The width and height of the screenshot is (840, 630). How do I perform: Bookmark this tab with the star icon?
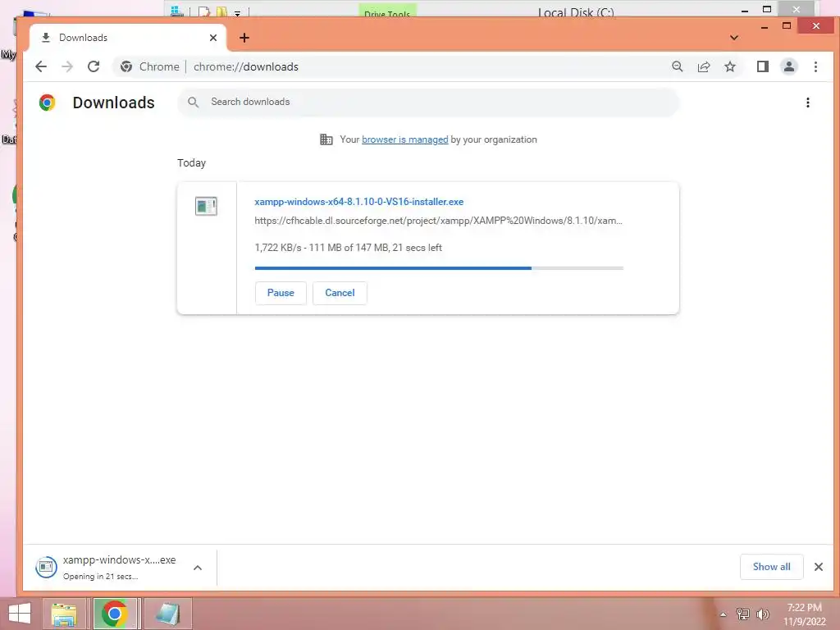(x=729, y=66)
